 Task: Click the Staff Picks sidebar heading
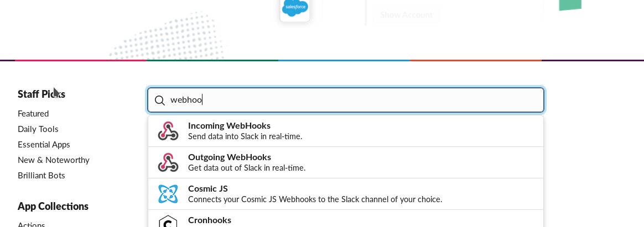point(41,94)
